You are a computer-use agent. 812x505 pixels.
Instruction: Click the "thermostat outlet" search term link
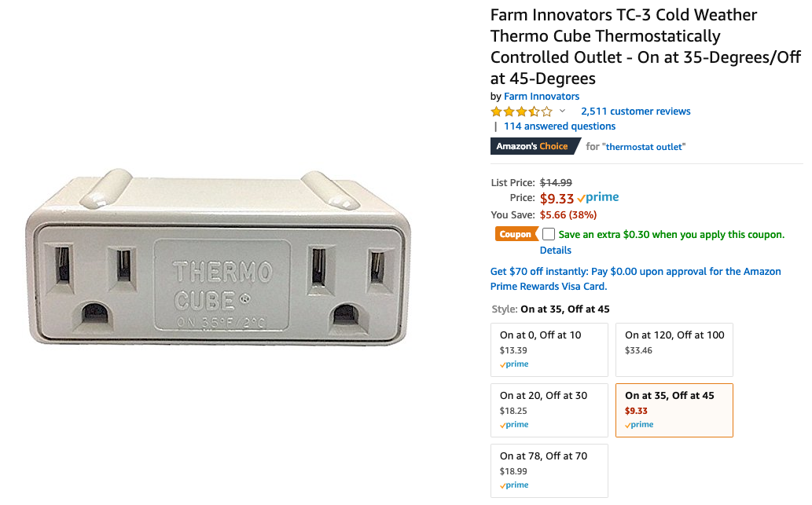point(645,147)
